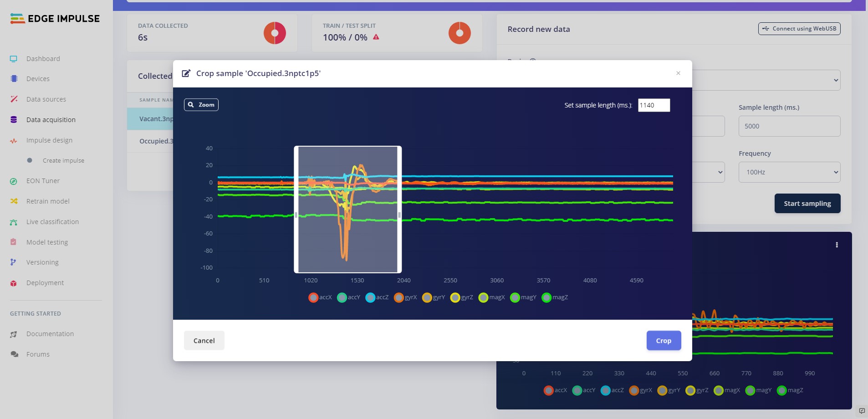The height and width of the screenshot is (419, 868).
Task: Toggle magX in background raw data legend
Action: 727,390
